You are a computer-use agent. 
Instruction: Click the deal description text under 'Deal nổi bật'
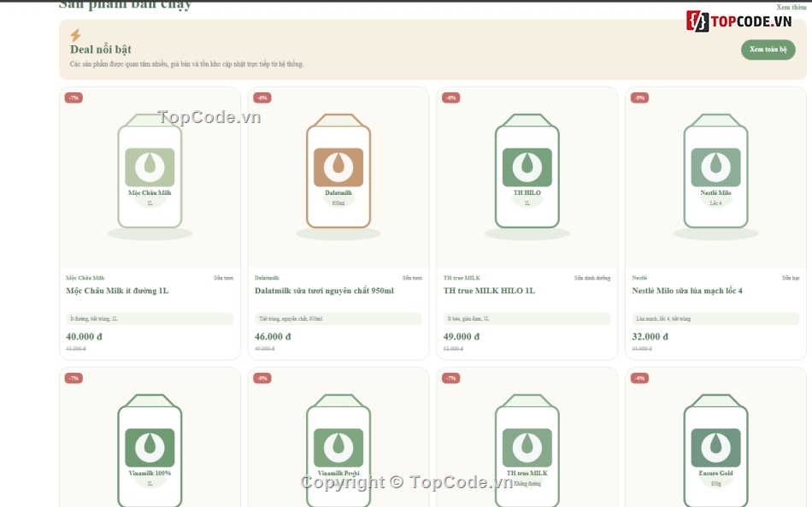tap(187, 64)
